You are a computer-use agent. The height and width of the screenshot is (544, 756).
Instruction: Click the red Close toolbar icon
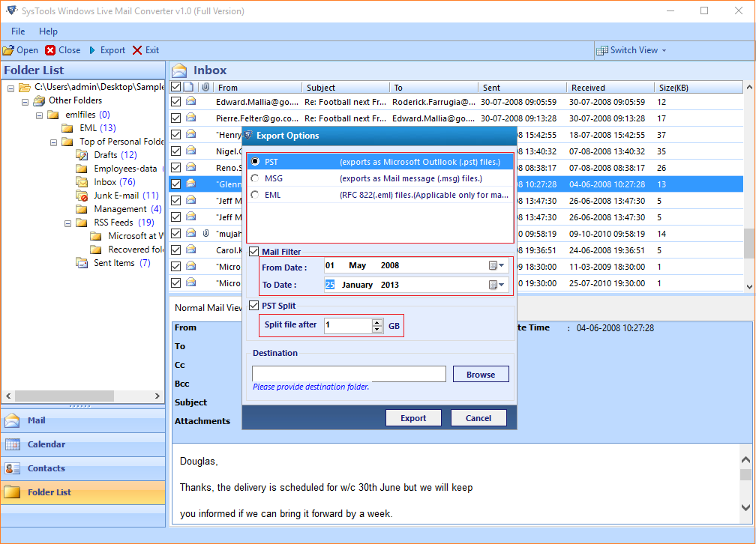pyautogui.click(x=50, y=50)
